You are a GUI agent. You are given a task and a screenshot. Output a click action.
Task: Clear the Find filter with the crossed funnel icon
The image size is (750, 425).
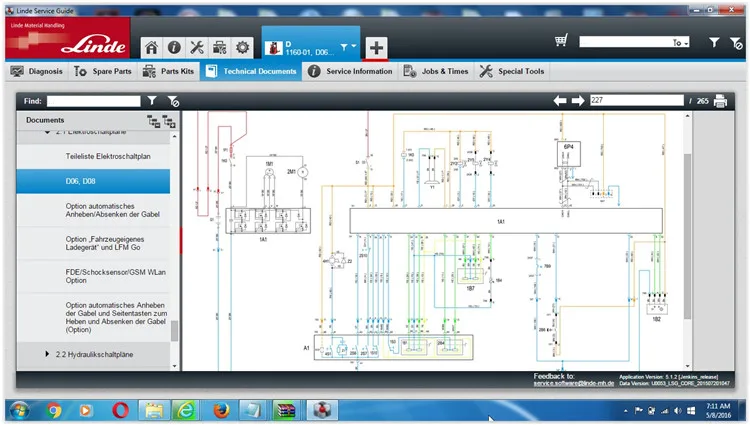[173, 101]
